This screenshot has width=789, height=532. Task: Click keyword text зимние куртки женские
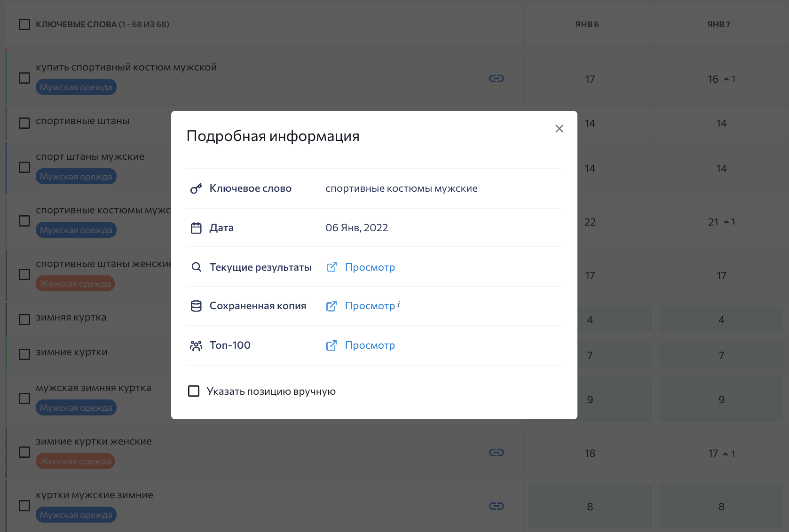pyautogui.click(x=94, y=441)
